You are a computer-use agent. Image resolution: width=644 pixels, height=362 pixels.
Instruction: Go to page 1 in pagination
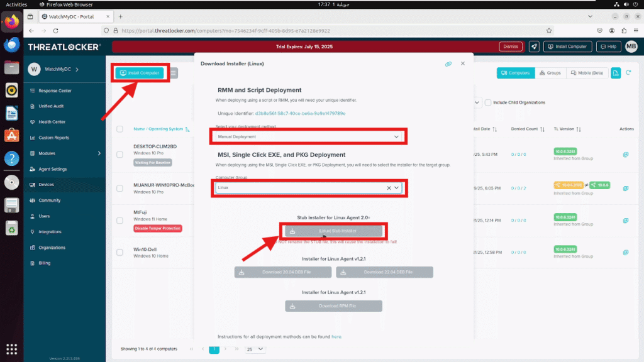[x=214, y=349]
